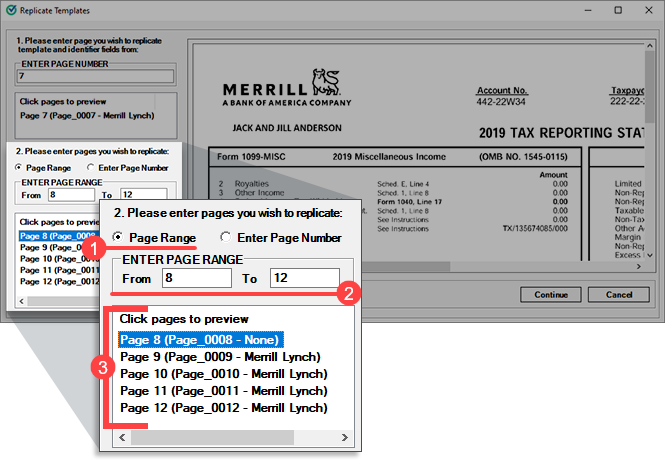Click the document preview scroll-right arrow
Image resolution: width=665 pixels, height=465 pixels.
click(639, 266)
